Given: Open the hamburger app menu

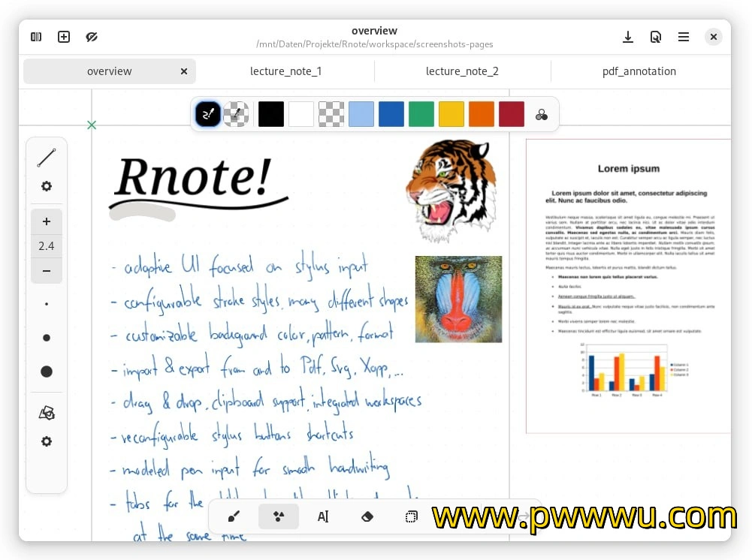Looking at the screenshot, I should 684,37.
